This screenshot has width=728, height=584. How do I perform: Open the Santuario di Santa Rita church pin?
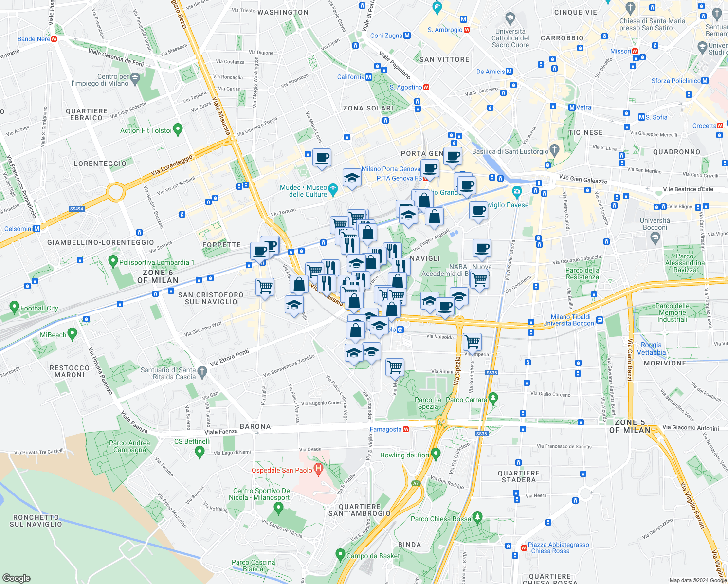point(202,373)
